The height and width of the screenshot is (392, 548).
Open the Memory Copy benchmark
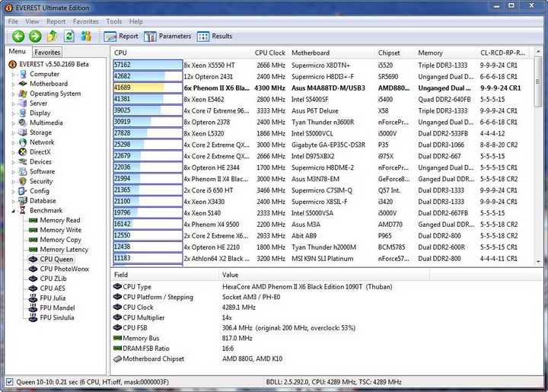pos(56,240)
